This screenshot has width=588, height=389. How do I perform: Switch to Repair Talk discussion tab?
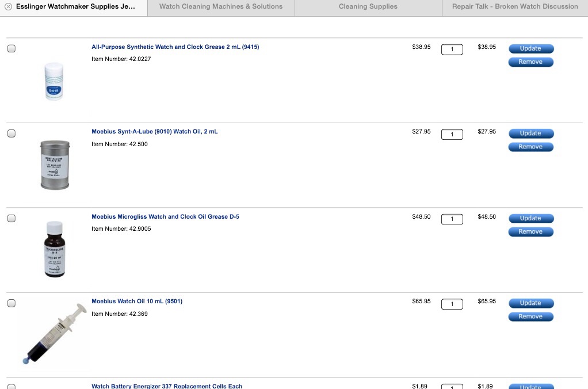(515, 7)
